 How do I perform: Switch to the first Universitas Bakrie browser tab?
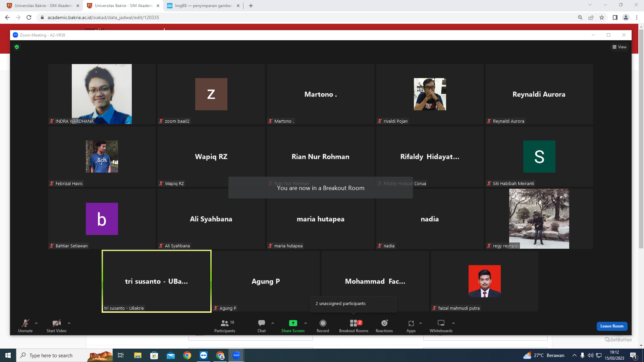pyautogui.click(x=43, y=6)
